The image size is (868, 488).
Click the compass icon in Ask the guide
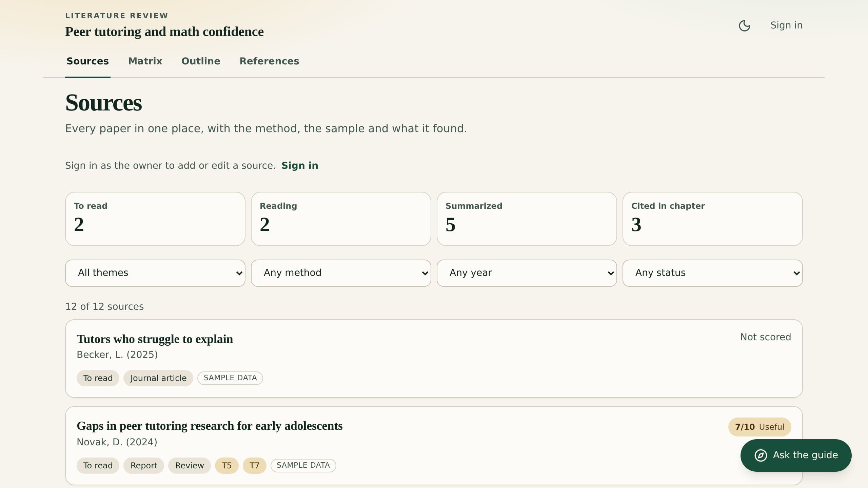(x=761, y=455)
